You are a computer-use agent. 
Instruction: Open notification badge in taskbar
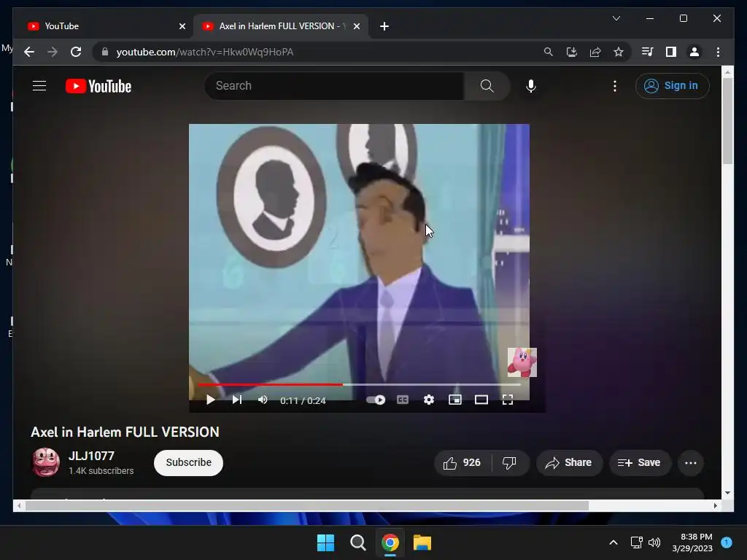[x=727, y=542]
